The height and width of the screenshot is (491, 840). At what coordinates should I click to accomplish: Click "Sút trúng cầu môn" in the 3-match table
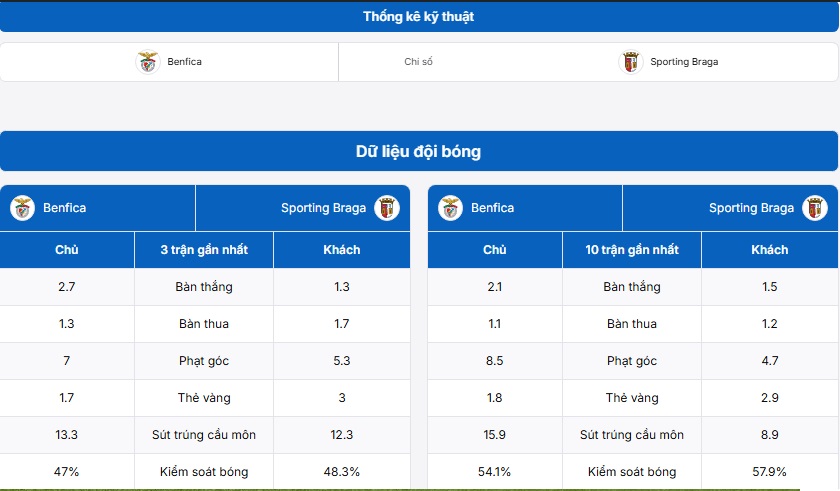coord(204,435)
